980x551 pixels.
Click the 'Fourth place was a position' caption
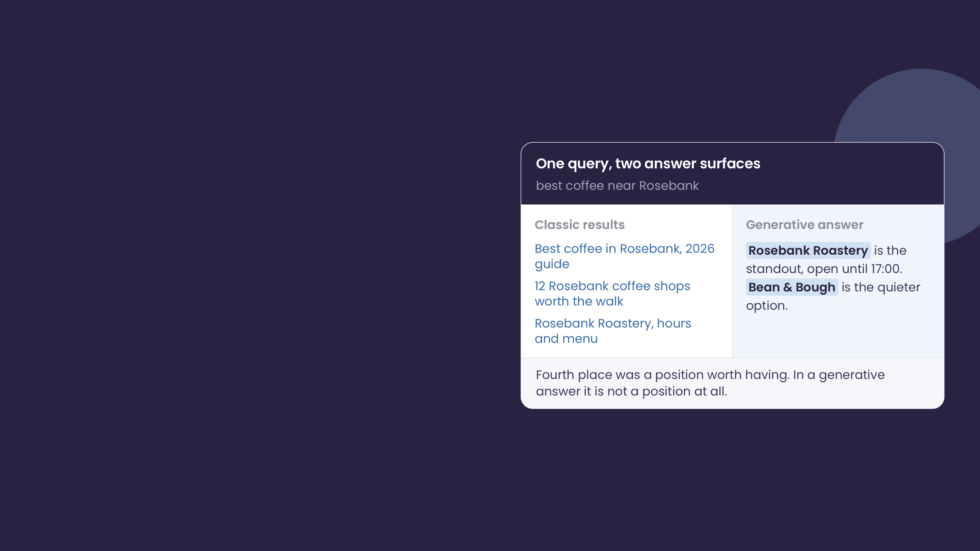click(710, 383)
